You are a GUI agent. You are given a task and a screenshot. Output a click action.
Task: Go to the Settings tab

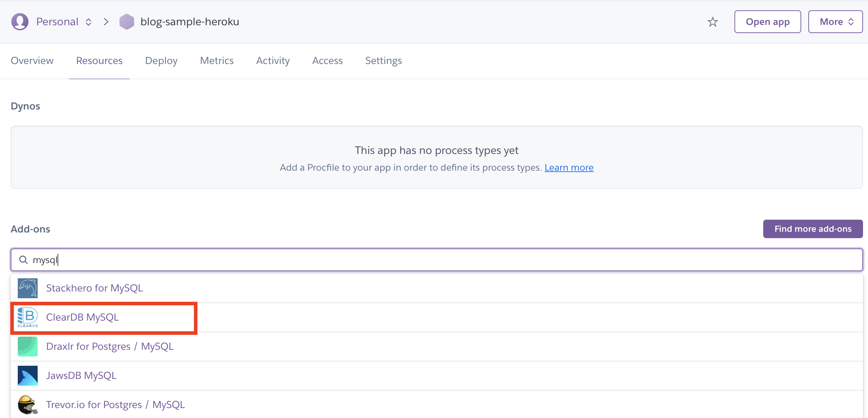point(383,61)
